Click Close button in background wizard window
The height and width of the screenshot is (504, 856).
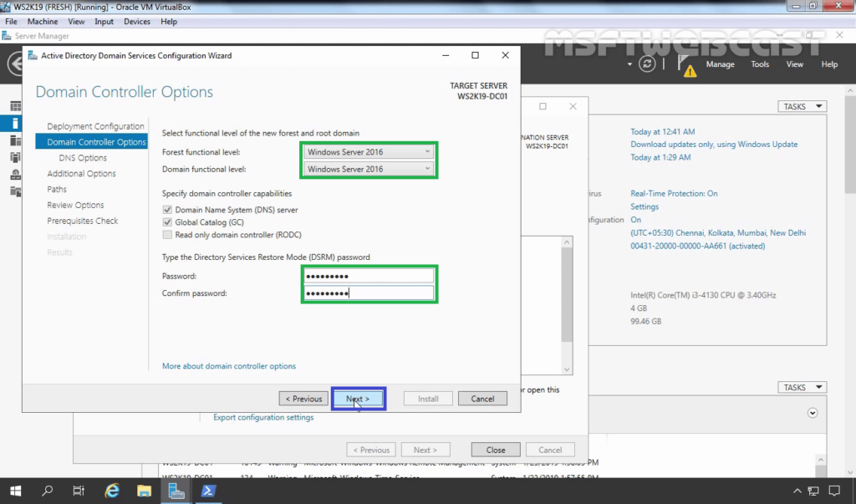tap(496, 450)
